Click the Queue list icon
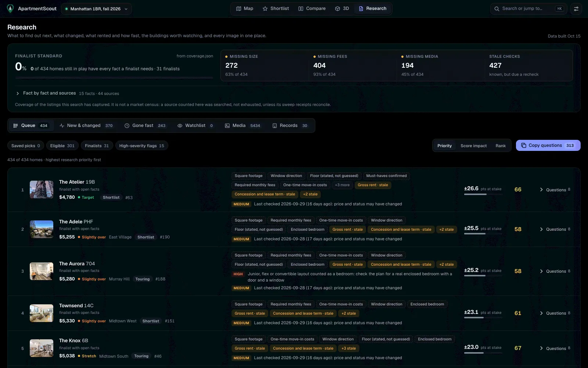This screenshot has height=368, width=588. click(15, 125)
